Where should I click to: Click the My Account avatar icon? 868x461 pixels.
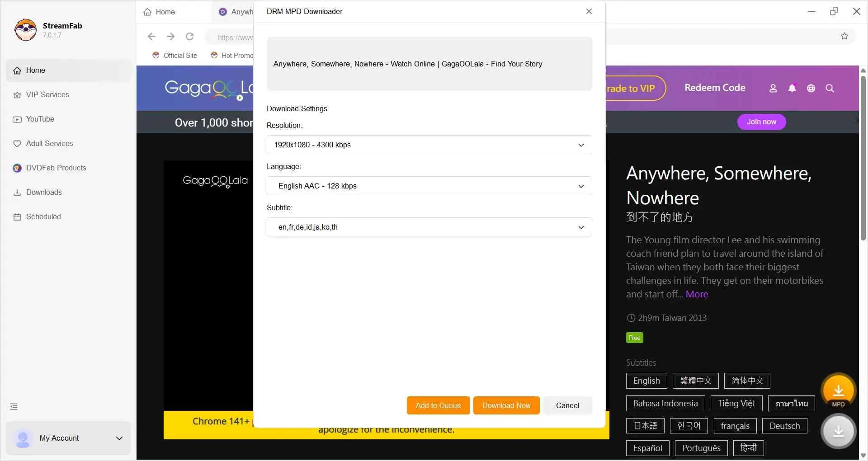click(23, 438)
